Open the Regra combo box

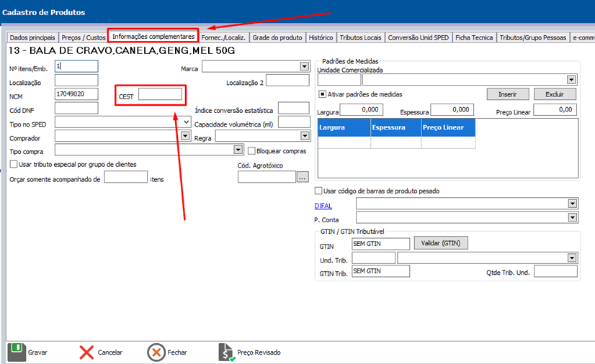coord(304,136)
